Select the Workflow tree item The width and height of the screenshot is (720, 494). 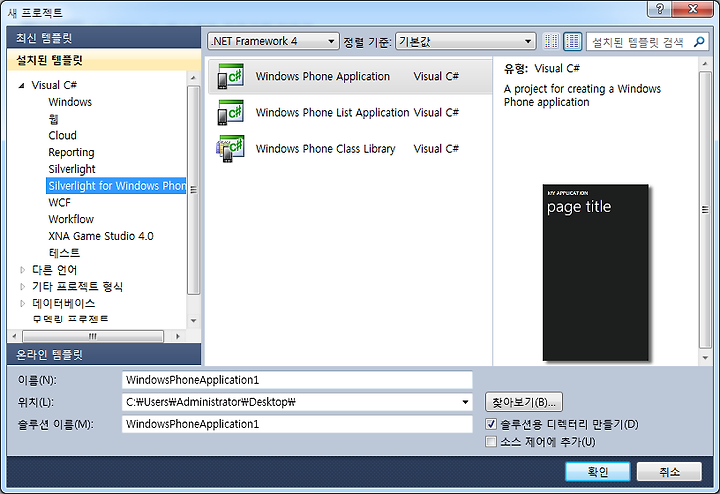click(x=71, y=219)
